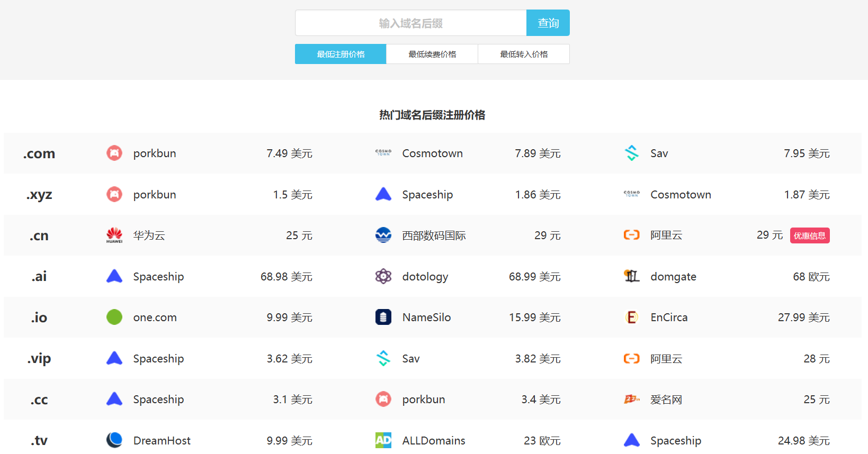Click the 优惠信息 badge in .cn row
Screen dimensions: 868x454
point(810,235)
